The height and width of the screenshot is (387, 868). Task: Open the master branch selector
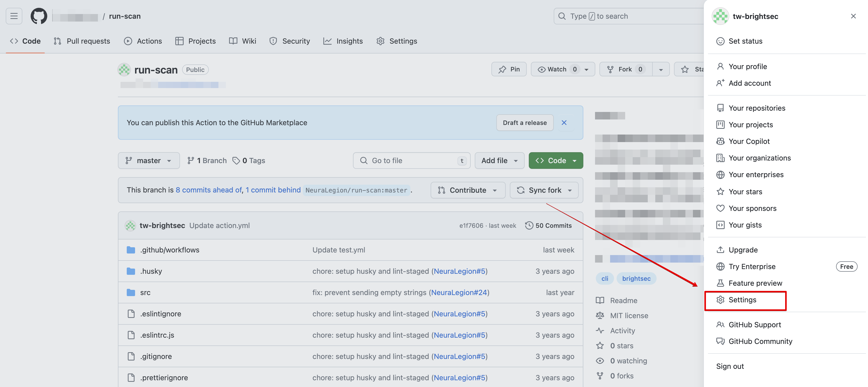(149, 161)
